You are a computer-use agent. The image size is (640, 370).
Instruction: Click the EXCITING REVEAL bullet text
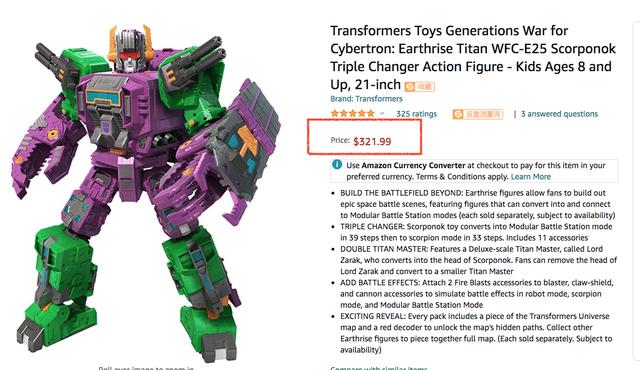476,333
